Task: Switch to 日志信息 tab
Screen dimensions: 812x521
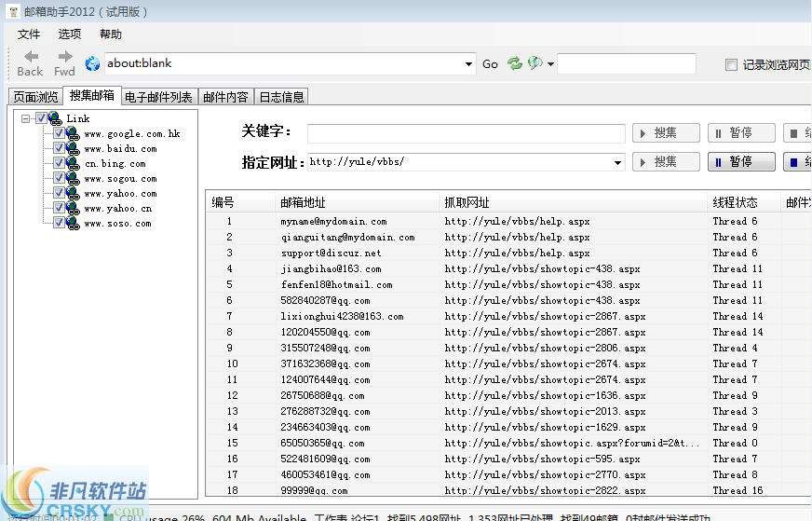Action: (x=281, y=97)
